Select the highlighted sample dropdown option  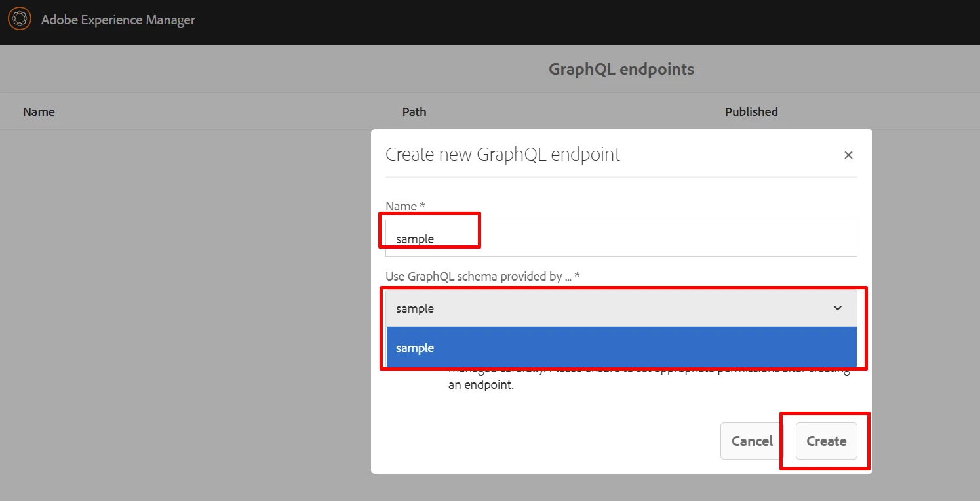tap(621, 348)
